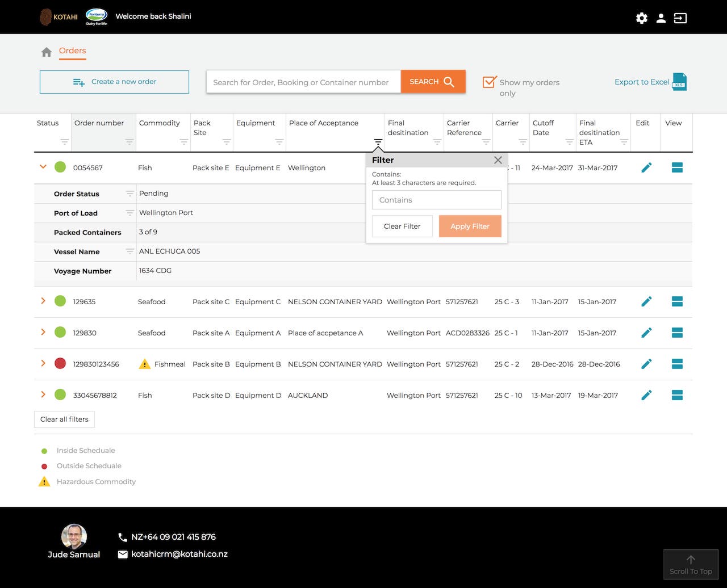Enable the Show my orders only checkbox

(x=489, y=81)
